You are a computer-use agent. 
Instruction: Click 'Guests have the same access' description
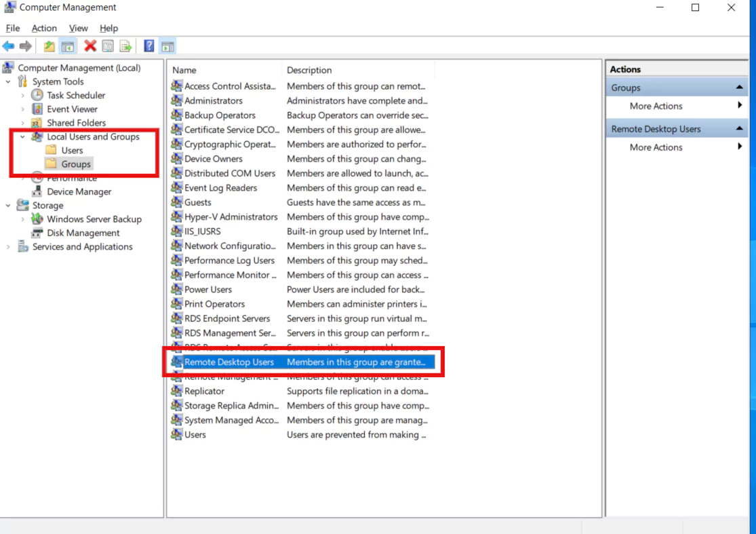356,202
